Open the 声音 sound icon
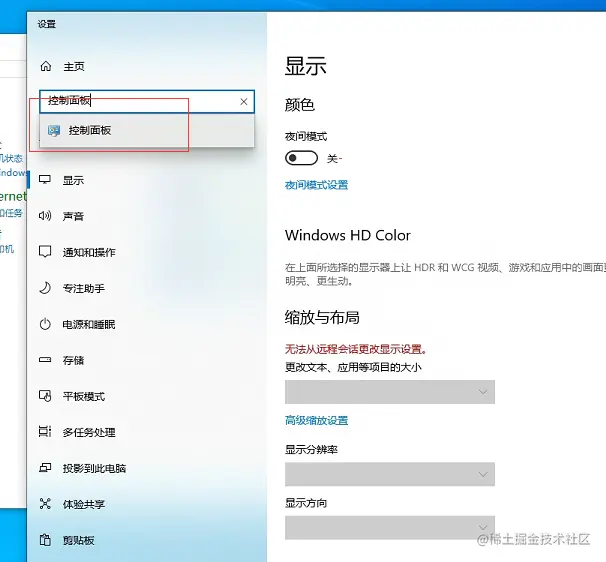 [45, 216]
